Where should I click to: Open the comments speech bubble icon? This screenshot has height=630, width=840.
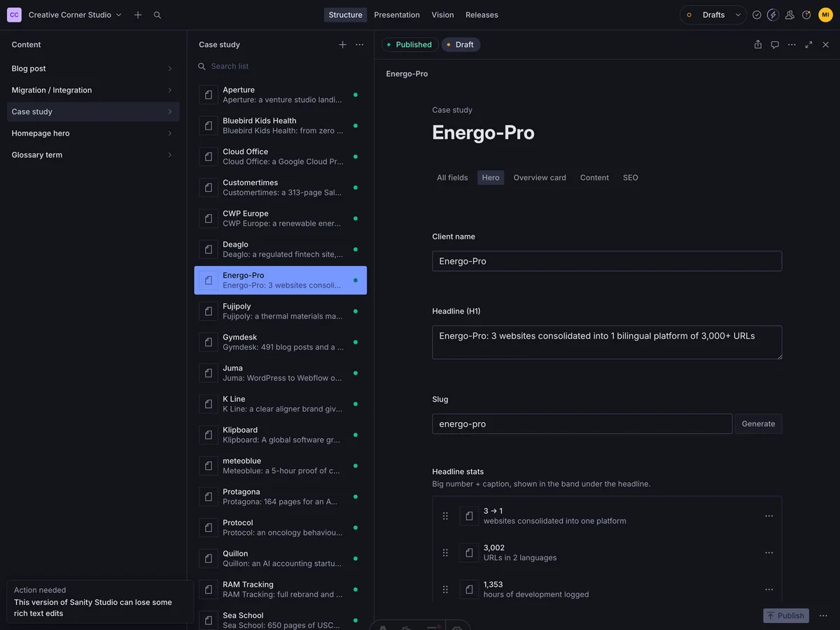tap(775, 45)
